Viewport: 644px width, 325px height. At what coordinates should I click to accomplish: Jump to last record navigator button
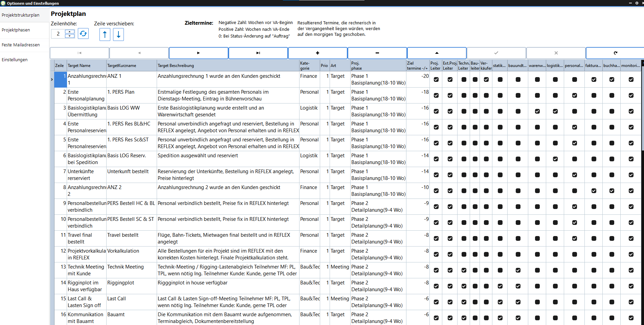pyautogui.click(x=258, y=53)
